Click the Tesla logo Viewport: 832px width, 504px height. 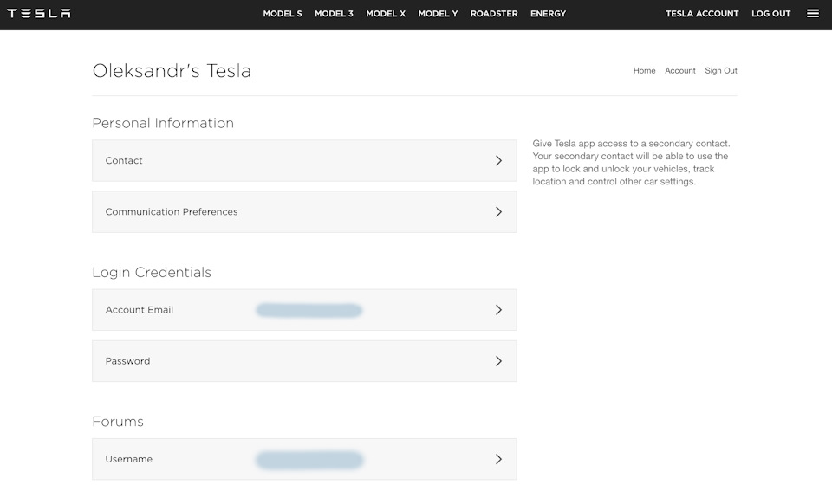(39, 13)
